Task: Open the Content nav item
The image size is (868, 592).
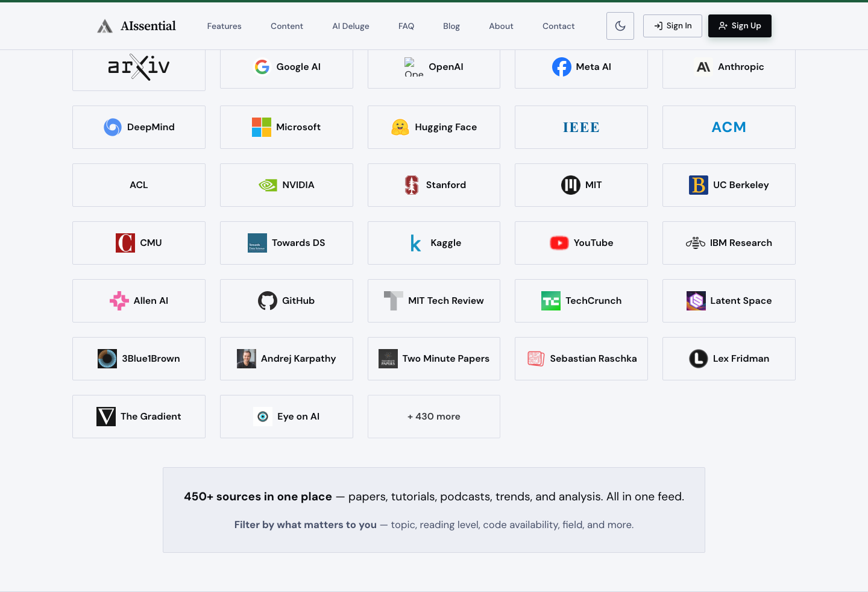Action: point(287,26)
